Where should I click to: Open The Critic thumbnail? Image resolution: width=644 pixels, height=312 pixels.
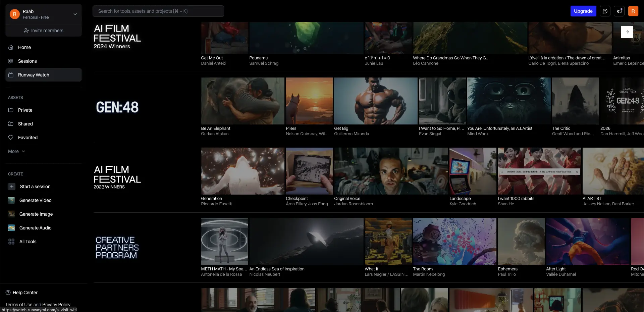pyautogui.click(x=576, y=101)
